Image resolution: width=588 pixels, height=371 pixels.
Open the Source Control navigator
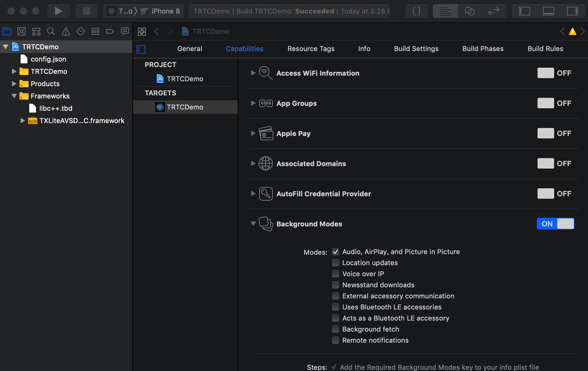pos(22,31)
